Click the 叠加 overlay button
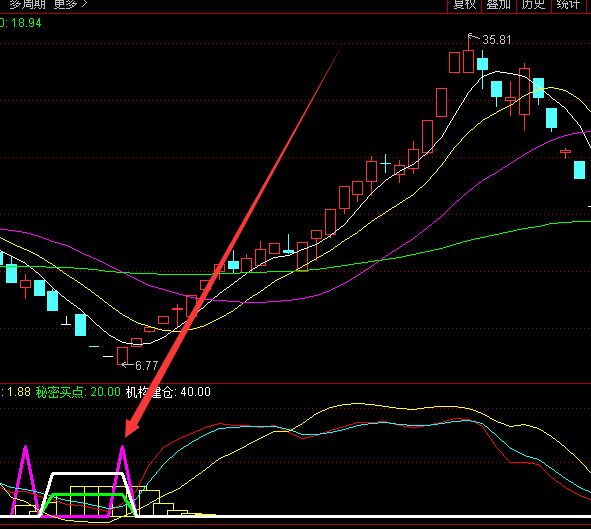 (x=499, y=5)
